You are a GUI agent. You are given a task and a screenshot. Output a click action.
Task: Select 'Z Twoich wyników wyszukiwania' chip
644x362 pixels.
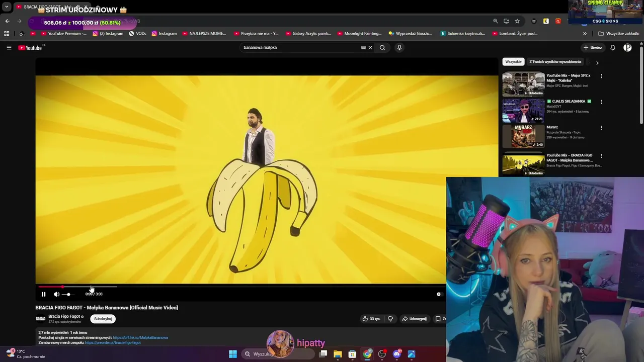point(555,62)
